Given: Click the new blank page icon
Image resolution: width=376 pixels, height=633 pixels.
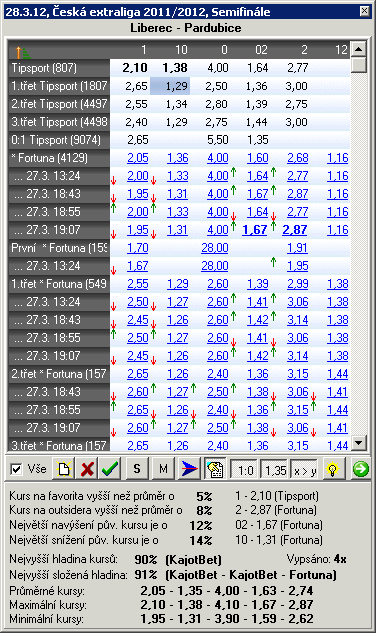Looking at the screenshot, I should pyautogui.click(x=63, y=469).
